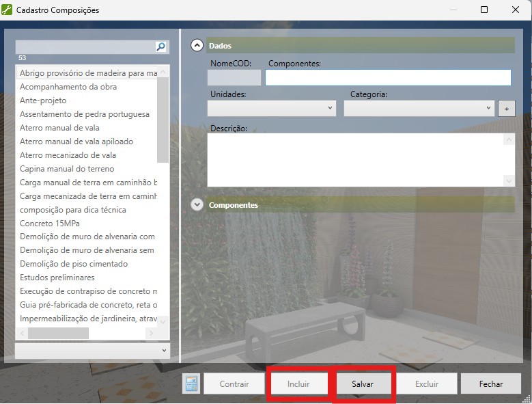Select 'Assentamento de pedra portuguesa' item
Image resolution: width=532 pixels, height=404 pixels.
(x=87, y=114)
